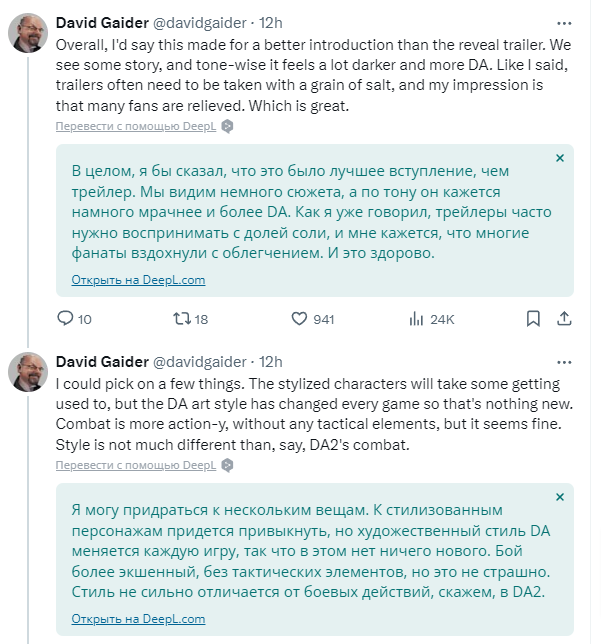The height and width of the screenshot is (644, 601).
Task: Reply to the first tweet
Action: tap(66, 319)
